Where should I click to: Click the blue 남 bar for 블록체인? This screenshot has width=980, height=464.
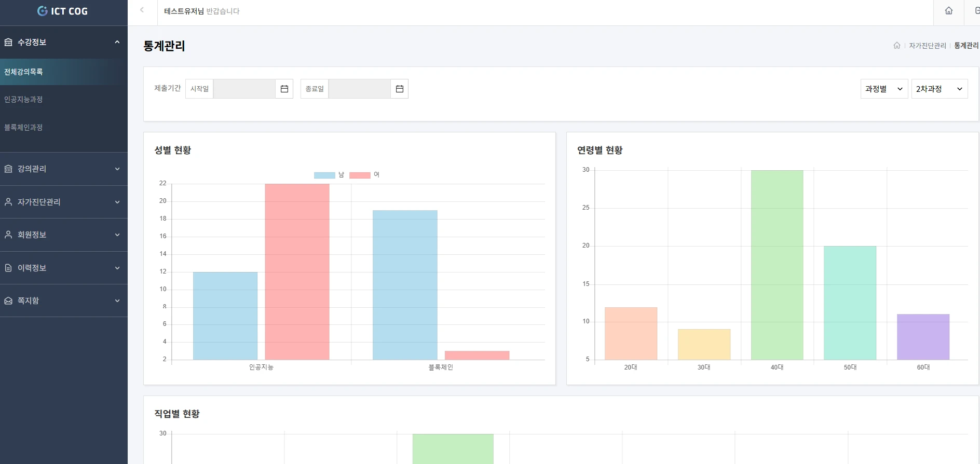405,285
